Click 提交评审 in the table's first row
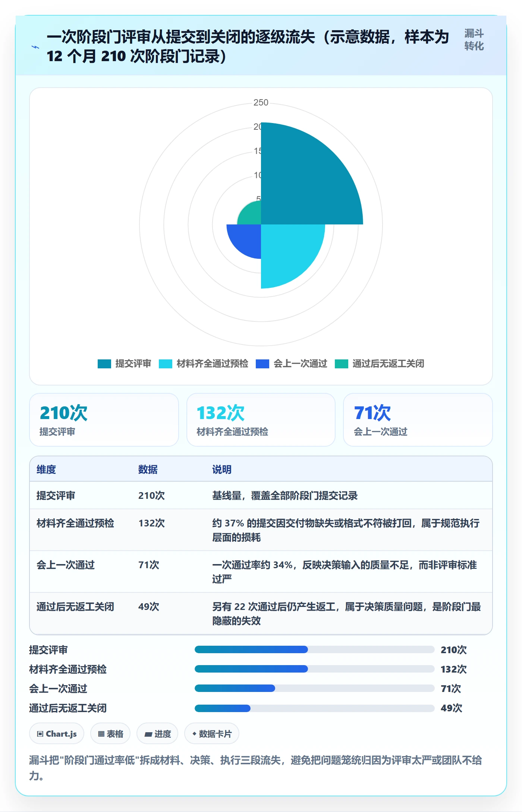Viewport: 522px width, 812px height. tap(56, 495)
